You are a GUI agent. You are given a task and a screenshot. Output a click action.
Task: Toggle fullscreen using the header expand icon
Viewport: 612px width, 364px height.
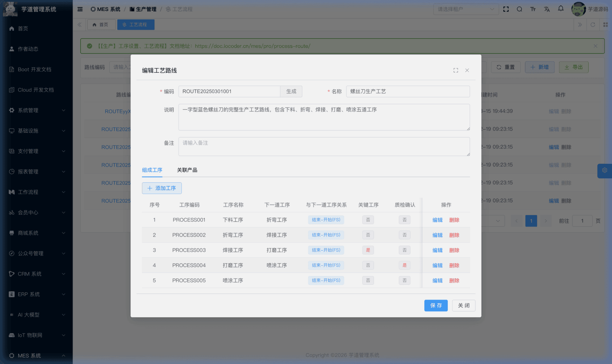pos(506,9)
